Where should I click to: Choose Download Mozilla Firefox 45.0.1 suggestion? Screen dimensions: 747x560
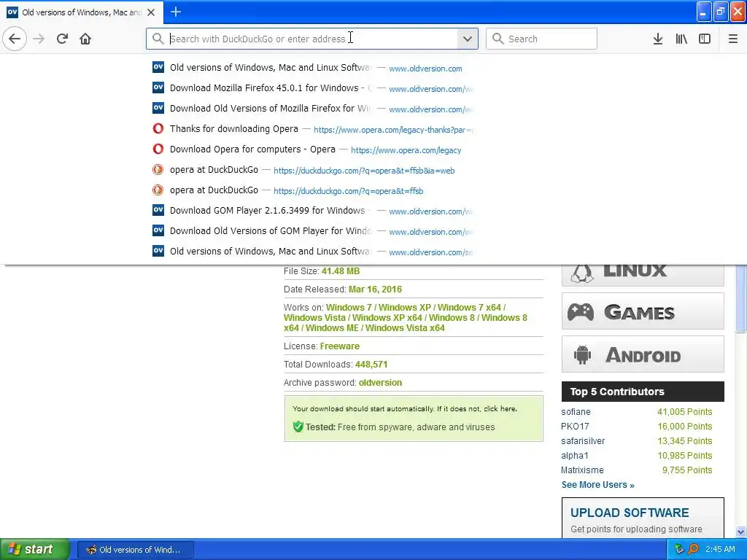[312, 88]
